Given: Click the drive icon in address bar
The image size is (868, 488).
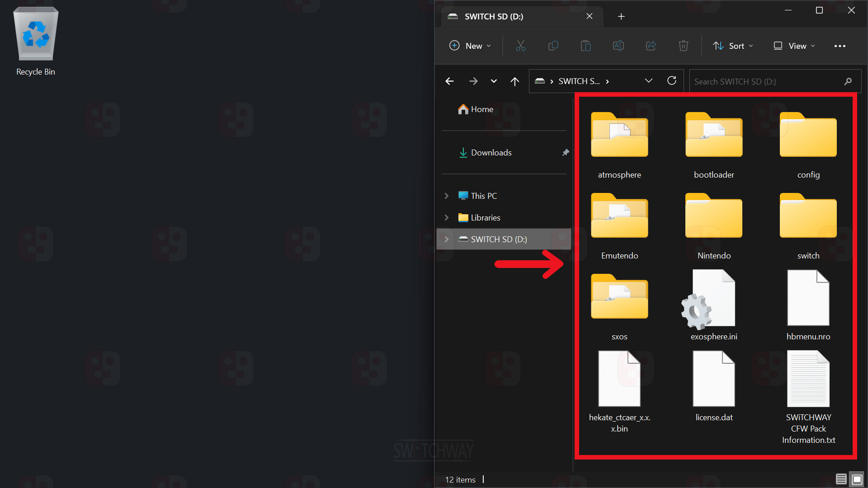Looking at the screenshot, I should [x=540, y=81].
